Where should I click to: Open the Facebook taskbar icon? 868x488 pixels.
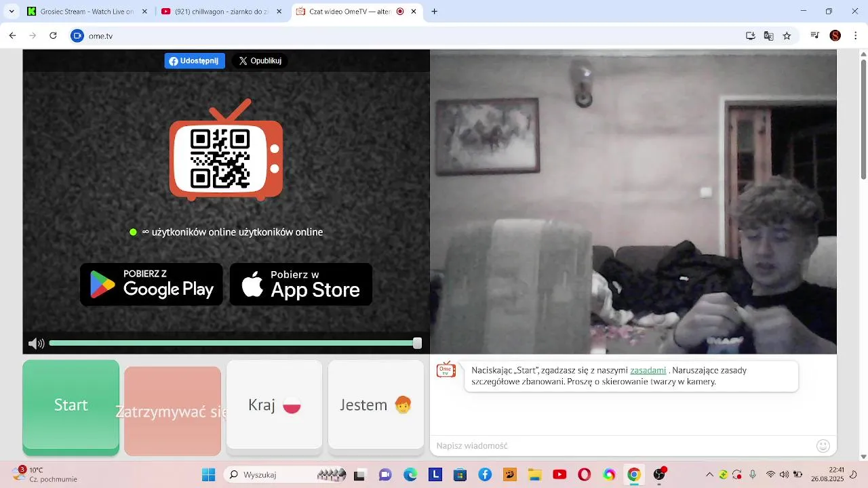[x=485, y=474]
